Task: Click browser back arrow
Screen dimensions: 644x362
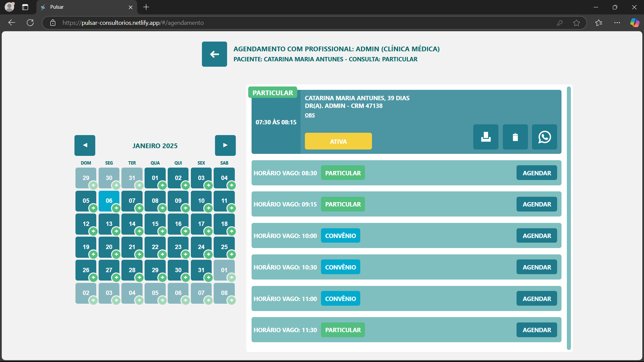Action: [x=12, y=22]
